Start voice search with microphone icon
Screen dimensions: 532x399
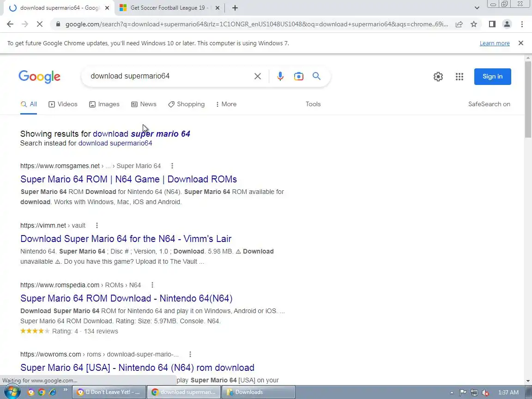[x=280, y=76]
